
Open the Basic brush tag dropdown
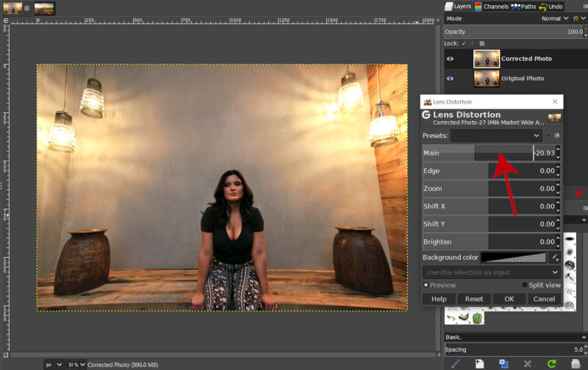tap(516, 337)
